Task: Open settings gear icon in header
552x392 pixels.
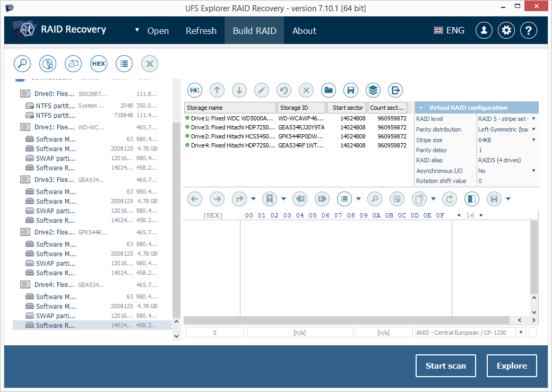Action: [x=506, y=31]
